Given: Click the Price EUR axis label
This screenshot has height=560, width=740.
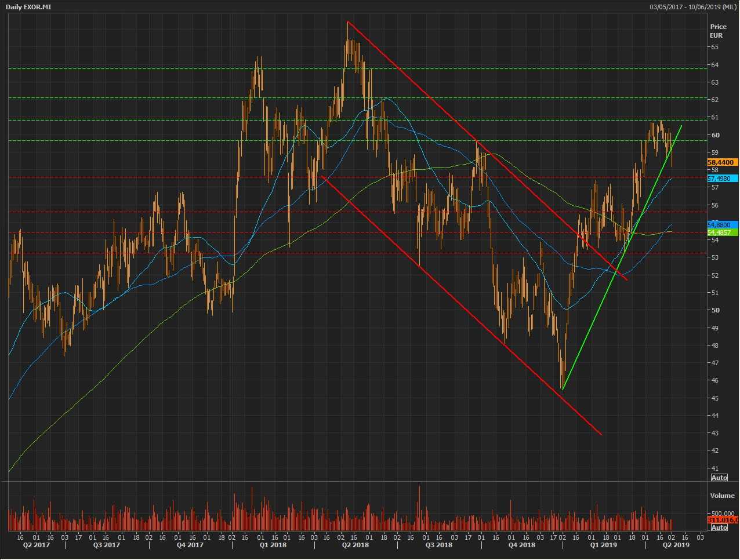Looking at the screenshot, I should click(718, 31).
